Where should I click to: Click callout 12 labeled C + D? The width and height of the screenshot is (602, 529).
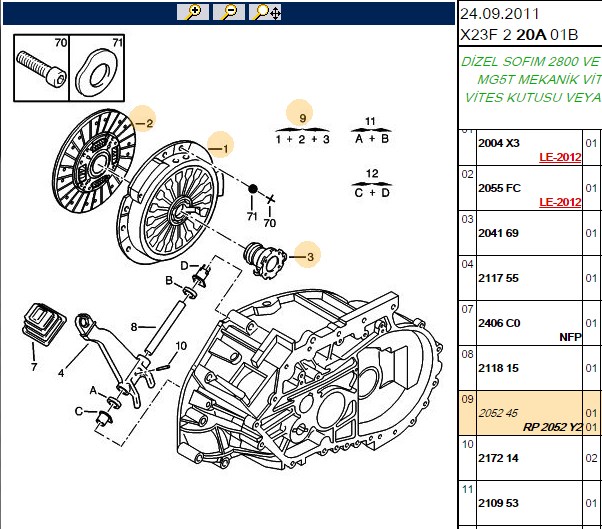[372, 185]
